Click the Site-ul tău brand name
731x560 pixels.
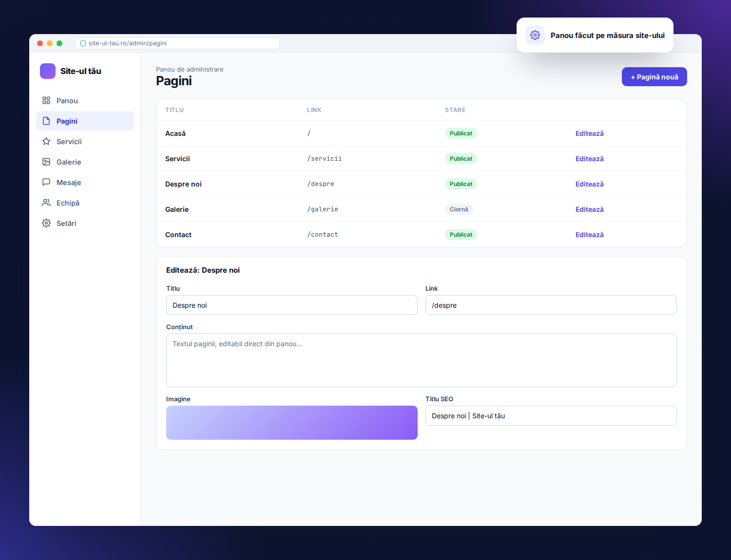click(x=81, y=71)
